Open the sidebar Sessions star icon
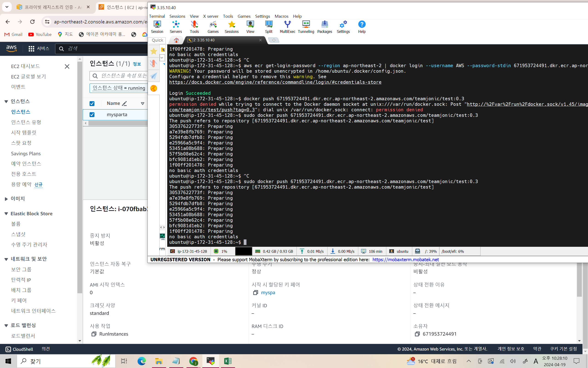This screenshot has width=588, height=368. coord(154,51)
